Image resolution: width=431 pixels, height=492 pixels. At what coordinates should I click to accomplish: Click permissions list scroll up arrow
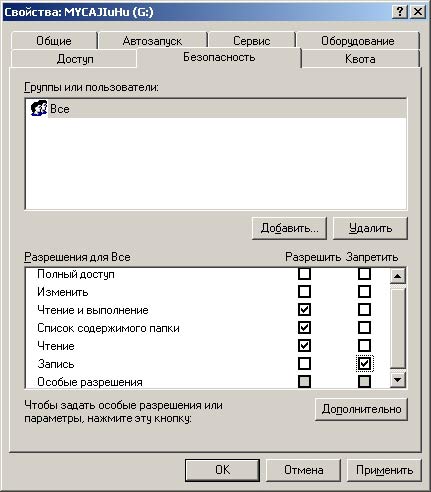coord(398,276)
